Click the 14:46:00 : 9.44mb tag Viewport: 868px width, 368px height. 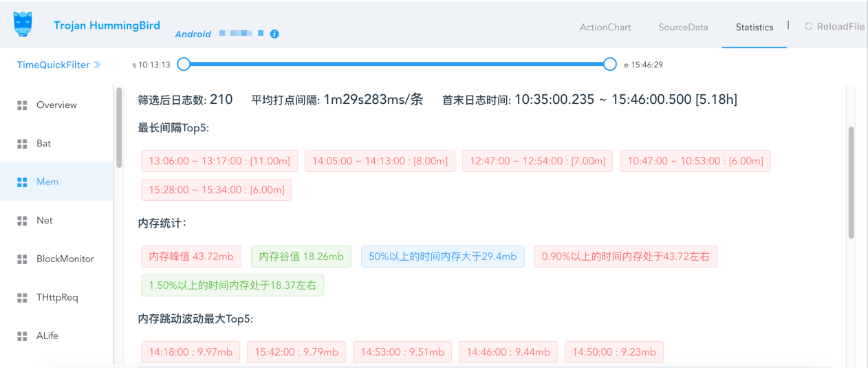click(508, 351)
